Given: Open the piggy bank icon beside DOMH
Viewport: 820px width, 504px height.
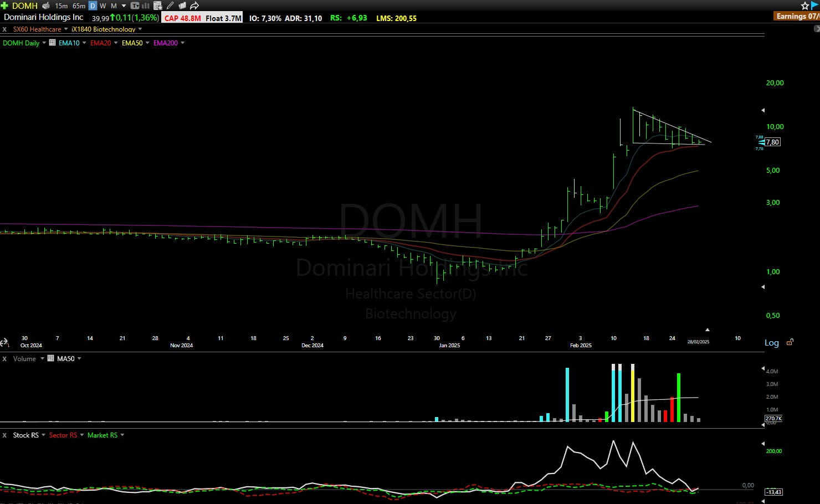Looking at the screenshot, I should coord(46,6).
